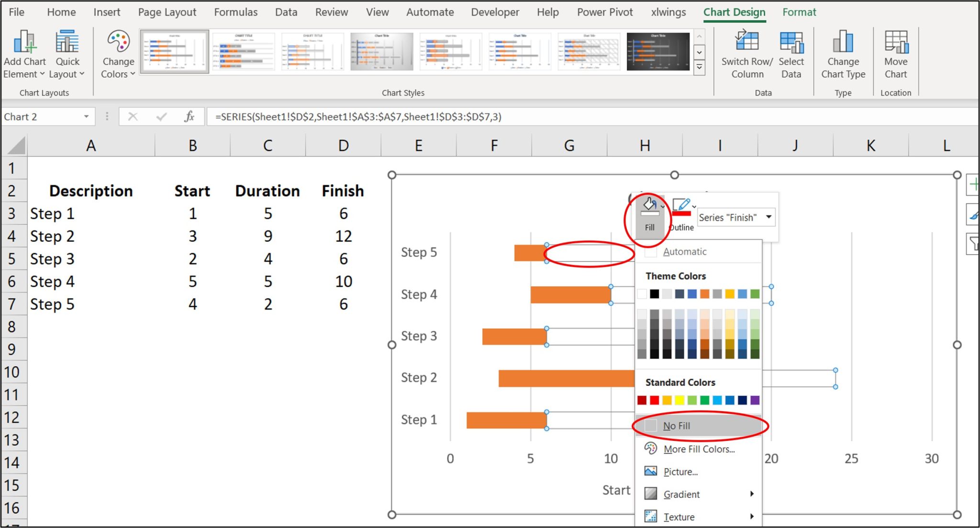The width and height of the screenshot is (980, 528).
Task: Open Add Chart Element
Action: [24, 53]
